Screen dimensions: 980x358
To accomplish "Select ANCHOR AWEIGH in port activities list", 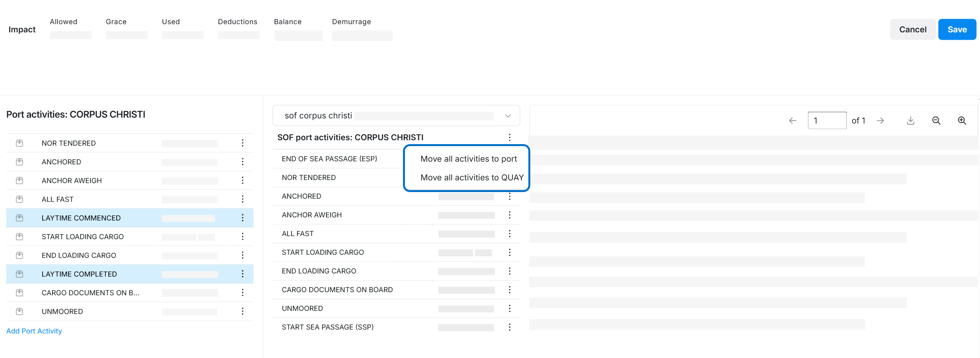I will (x=130, y=180).
